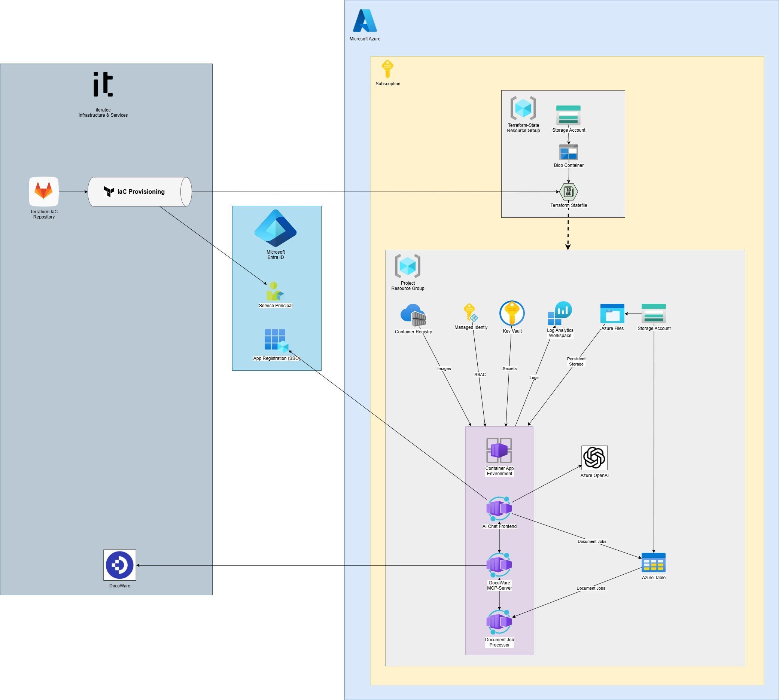
Task: Select the Key Vault icon
Action: [x=512, y=314]
